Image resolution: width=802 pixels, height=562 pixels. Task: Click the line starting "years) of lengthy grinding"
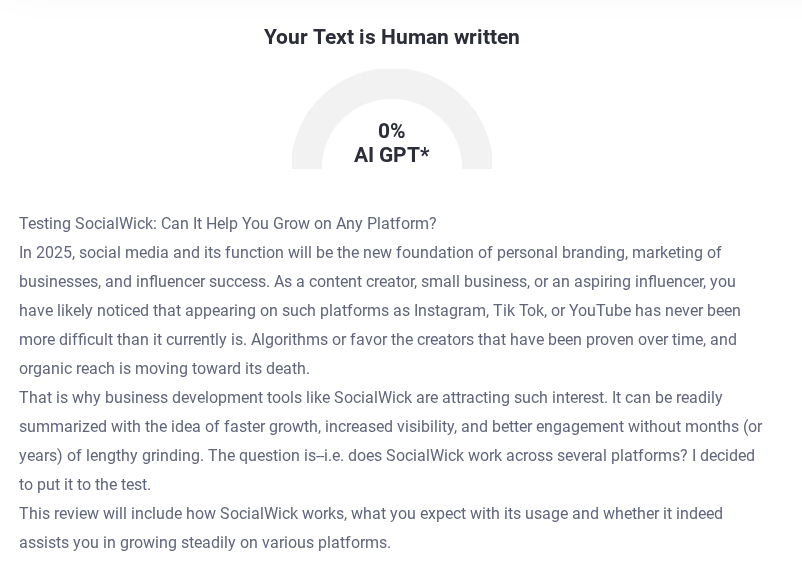tap(386, 455)
